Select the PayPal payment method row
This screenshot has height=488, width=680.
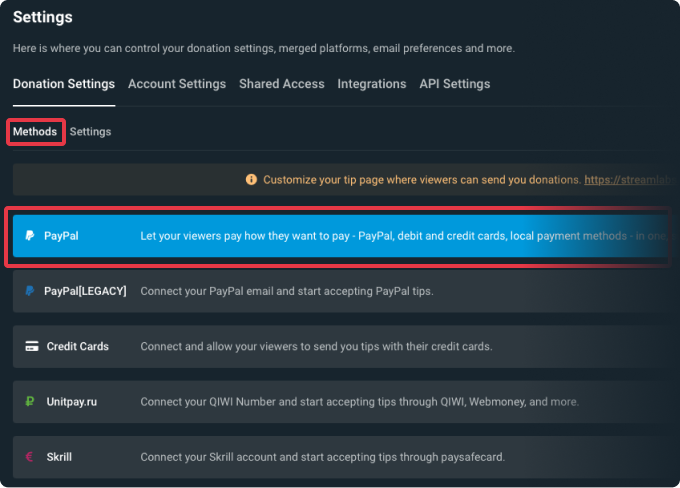[340, 236]
